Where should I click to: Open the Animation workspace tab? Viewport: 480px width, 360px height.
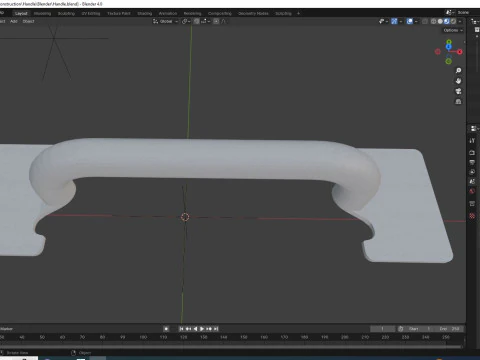pyautogui.click(x=168, y=13)
